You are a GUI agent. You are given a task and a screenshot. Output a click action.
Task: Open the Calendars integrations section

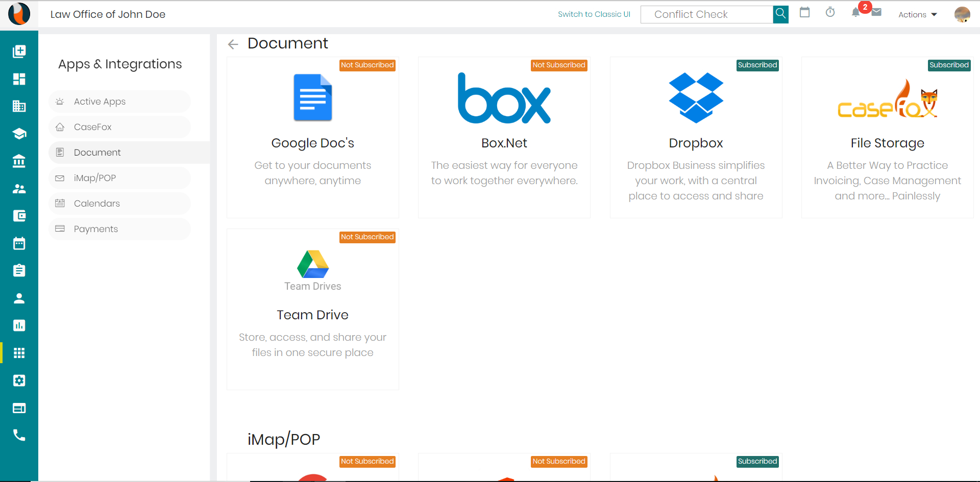pos(97,204)
